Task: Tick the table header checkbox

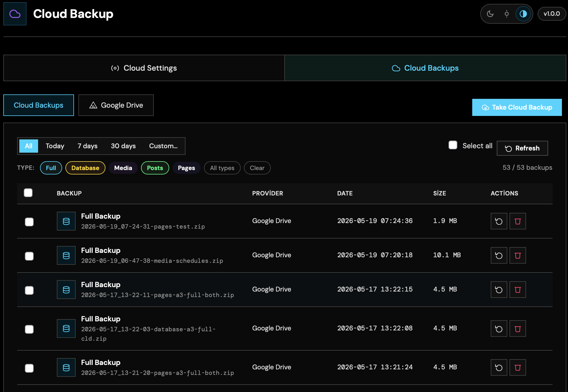Action: tap(28, 193)
